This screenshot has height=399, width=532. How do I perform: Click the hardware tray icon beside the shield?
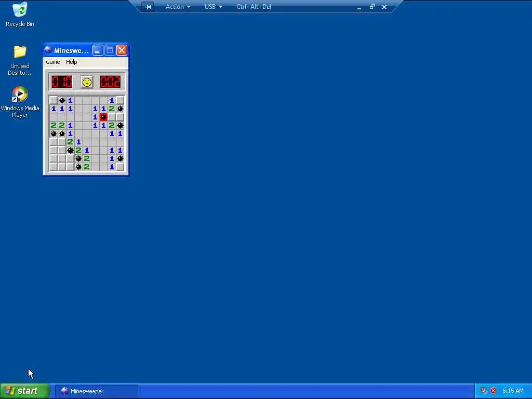[x=483, y=391]
